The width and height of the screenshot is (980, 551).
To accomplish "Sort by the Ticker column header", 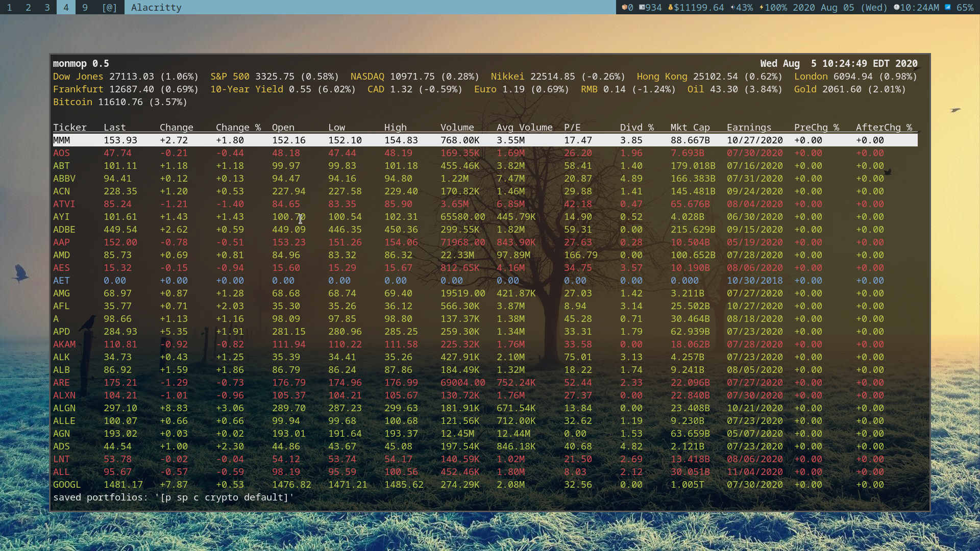I will (70, 127).
